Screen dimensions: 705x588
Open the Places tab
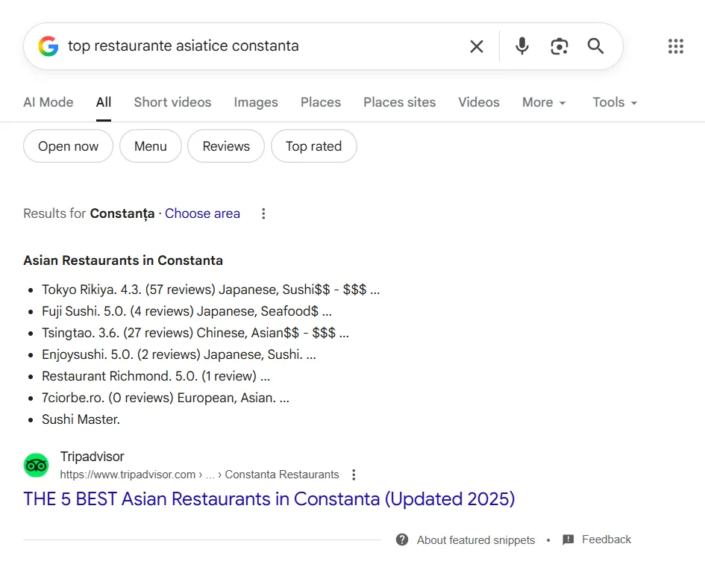tap(321, 102)
